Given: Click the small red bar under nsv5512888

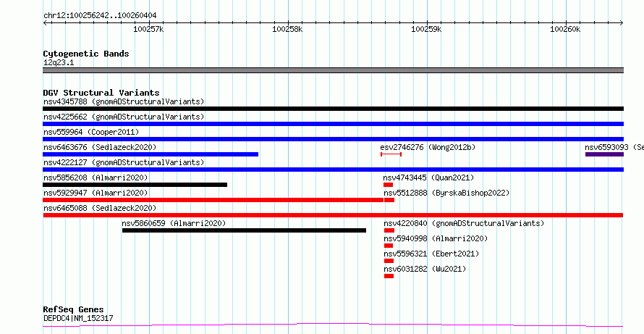Looking at the screenshot, I should (389, 200).
